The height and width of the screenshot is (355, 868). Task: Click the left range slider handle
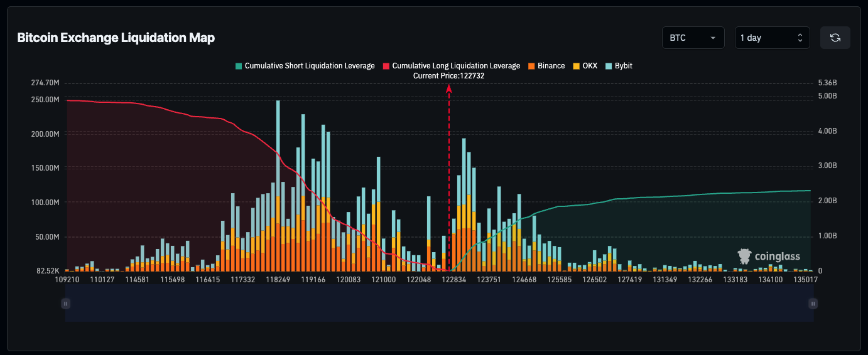65,304
